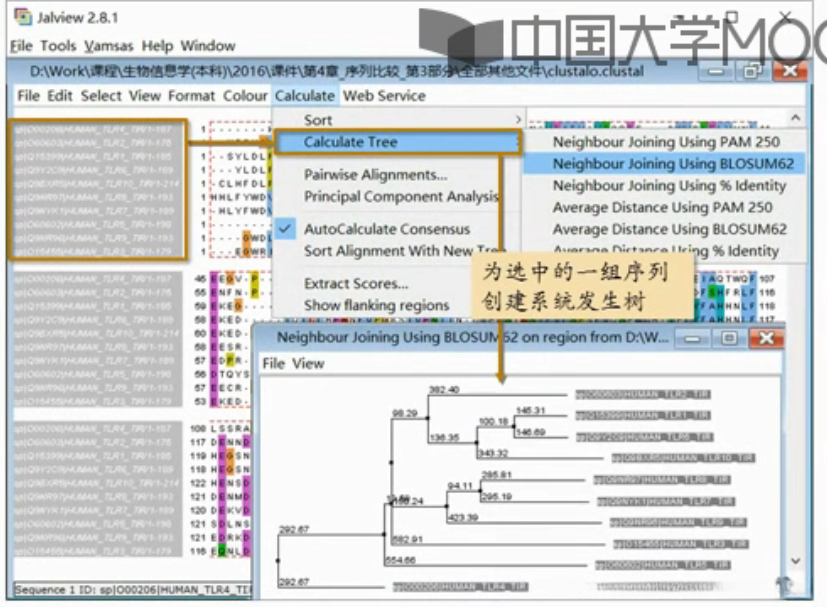Viewport: 827px width, 607px height.
Task: Expand the Sort submenu
Action: [398, 120]
